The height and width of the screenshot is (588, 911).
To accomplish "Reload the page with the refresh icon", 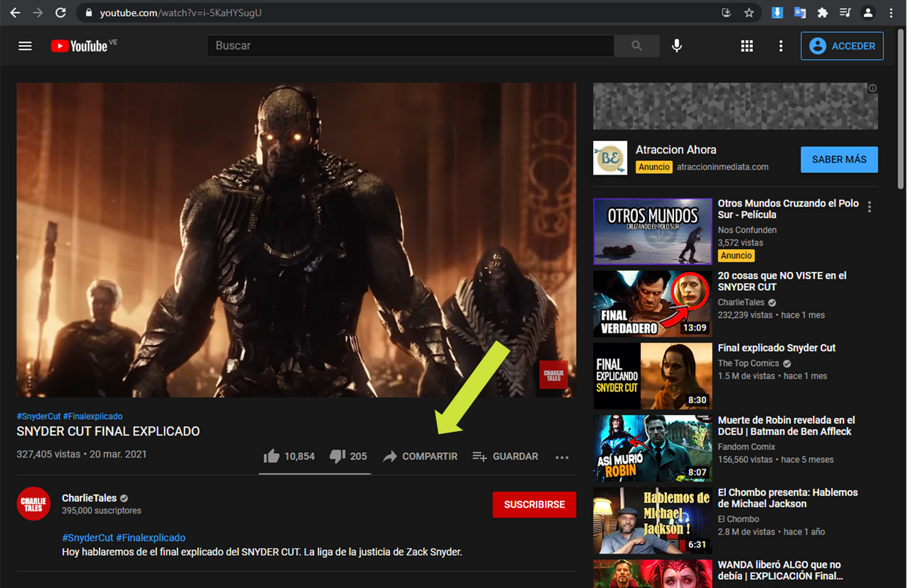I will tap(60, 13).
